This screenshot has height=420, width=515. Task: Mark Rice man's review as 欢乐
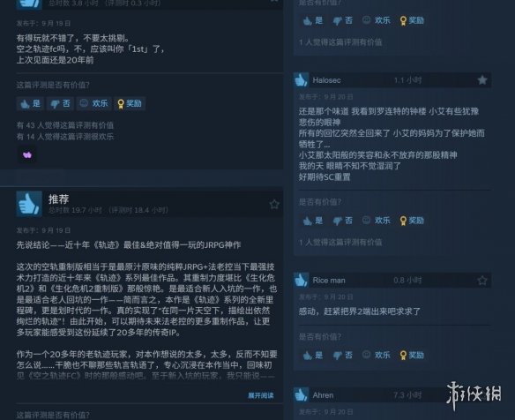[376, 355]
